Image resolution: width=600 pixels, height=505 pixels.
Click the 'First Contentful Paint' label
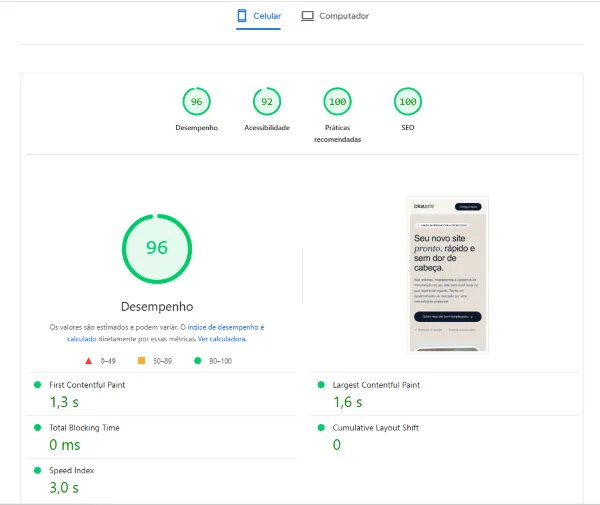(x=87, y=385)
